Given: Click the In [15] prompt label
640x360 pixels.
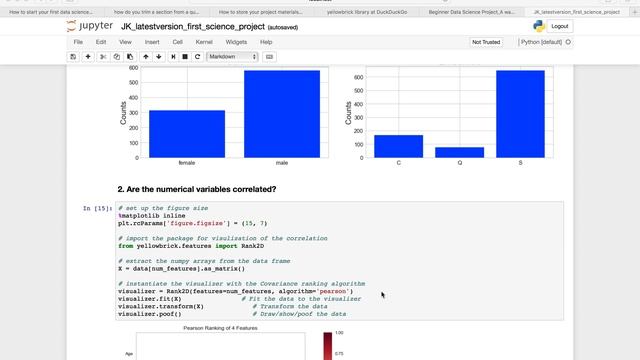Looking at the screenshot, I should click(x=98, y=208).
